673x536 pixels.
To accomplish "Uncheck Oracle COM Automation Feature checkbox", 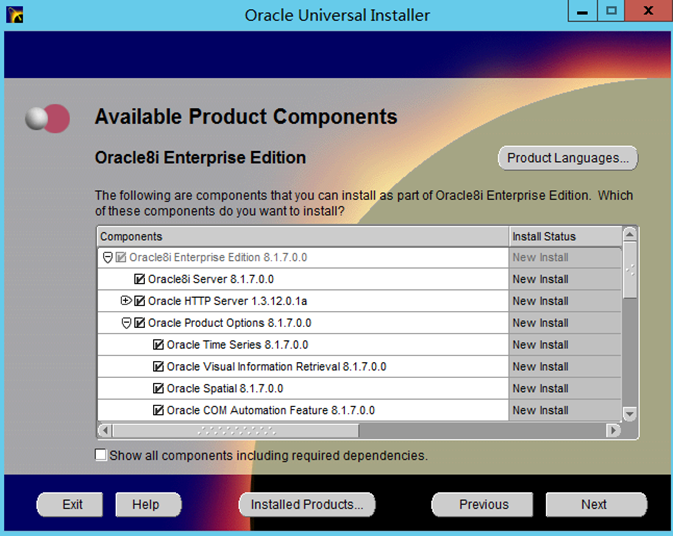I will (158, 410).
